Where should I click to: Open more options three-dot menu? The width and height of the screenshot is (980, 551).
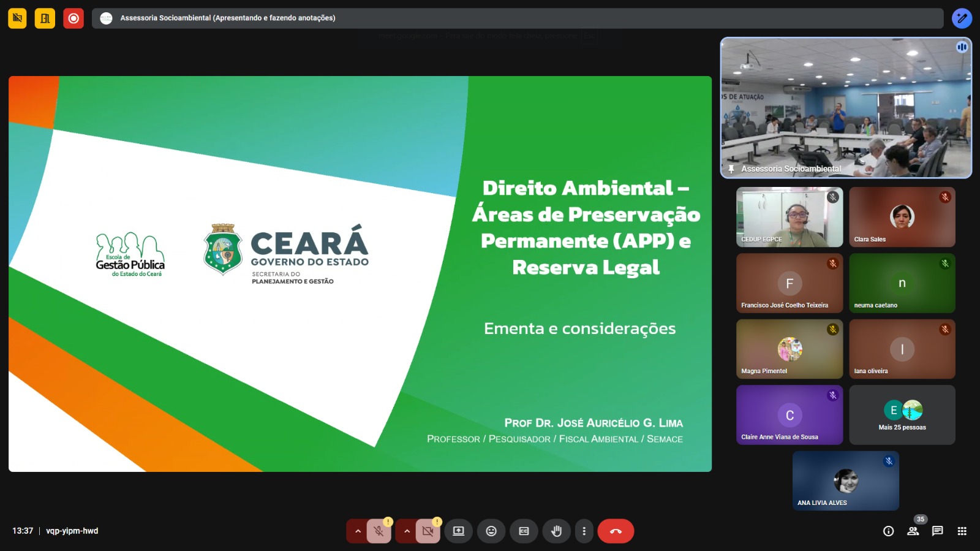point(584,531)
